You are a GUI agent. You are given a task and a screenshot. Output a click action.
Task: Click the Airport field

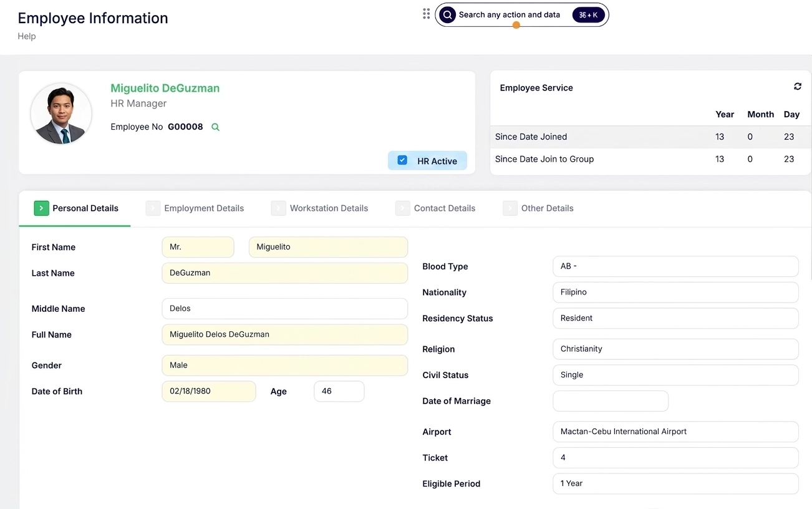tap(675, 432)
